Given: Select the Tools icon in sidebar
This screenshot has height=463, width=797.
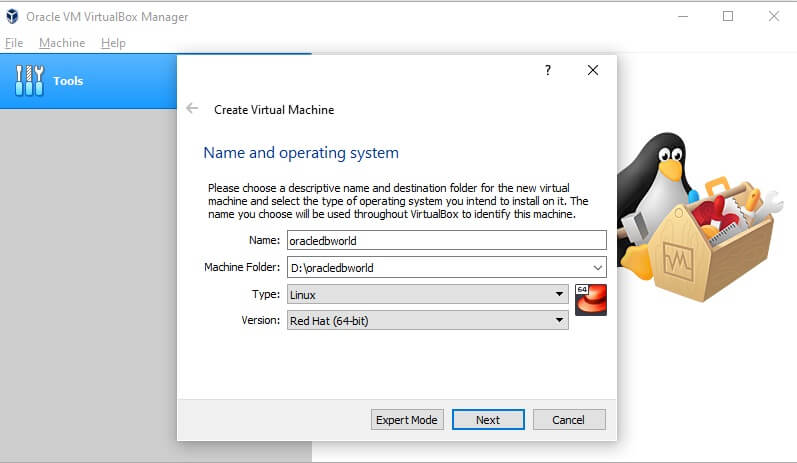Looking at the screenshot, I should click(x=29, y=81).
